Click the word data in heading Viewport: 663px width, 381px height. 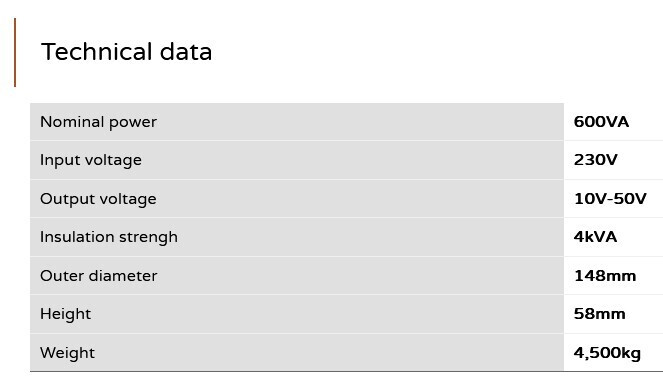pyautogui.click(x=186, y=52)
